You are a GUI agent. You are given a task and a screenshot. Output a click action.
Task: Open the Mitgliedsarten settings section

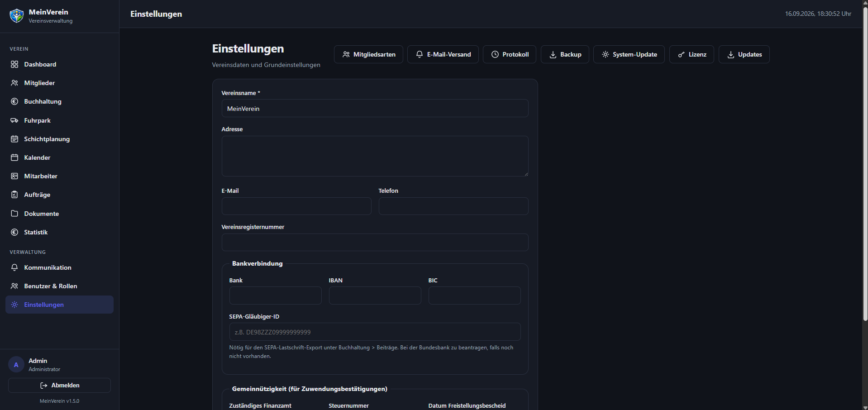click(x=368, y=54)
